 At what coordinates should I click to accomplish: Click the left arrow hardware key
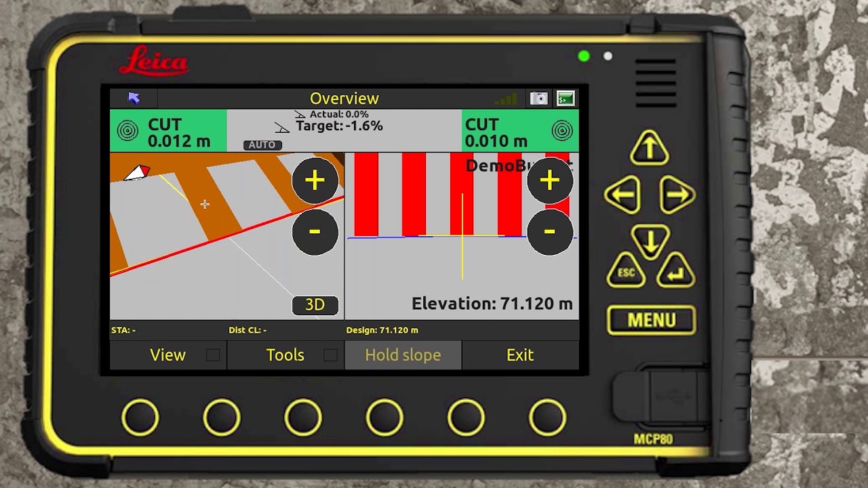(623, 195)
